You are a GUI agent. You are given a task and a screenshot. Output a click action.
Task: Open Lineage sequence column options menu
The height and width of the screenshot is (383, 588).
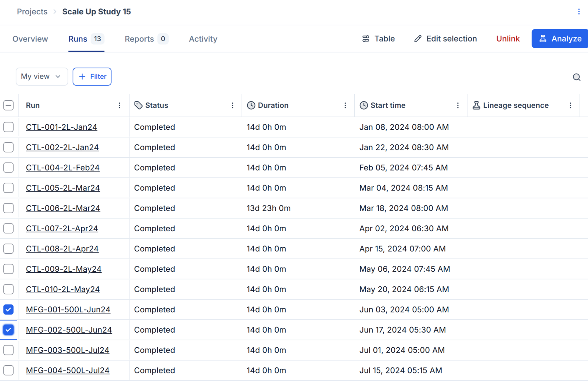[570, 105]
